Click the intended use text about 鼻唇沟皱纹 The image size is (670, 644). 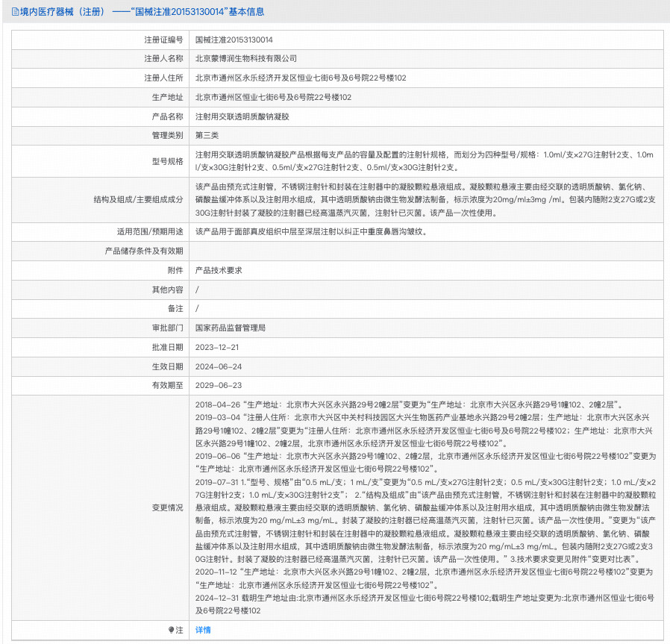[x=310, y=231]
